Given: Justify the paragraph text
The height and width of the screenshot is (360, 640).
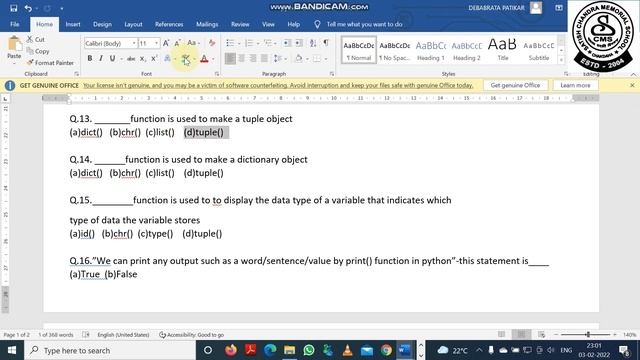Looking at the screenshot, I should point(264,59).
